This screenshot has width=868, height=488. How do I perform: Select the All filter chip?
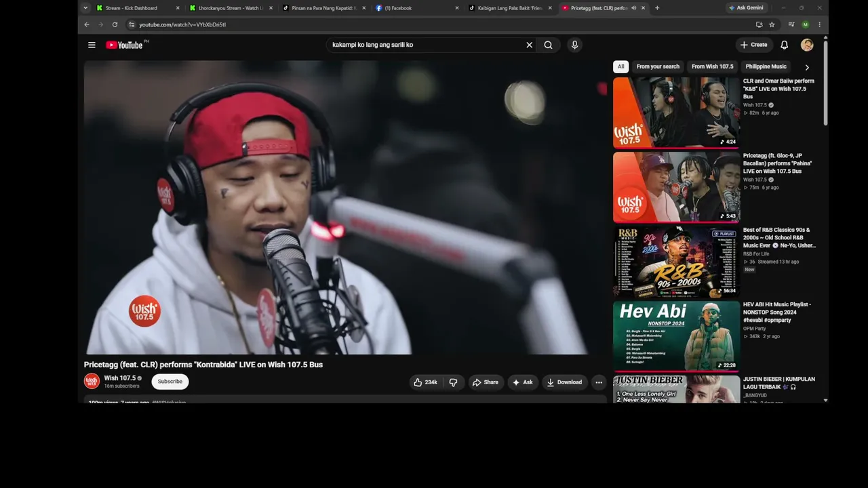coord(620,67)
